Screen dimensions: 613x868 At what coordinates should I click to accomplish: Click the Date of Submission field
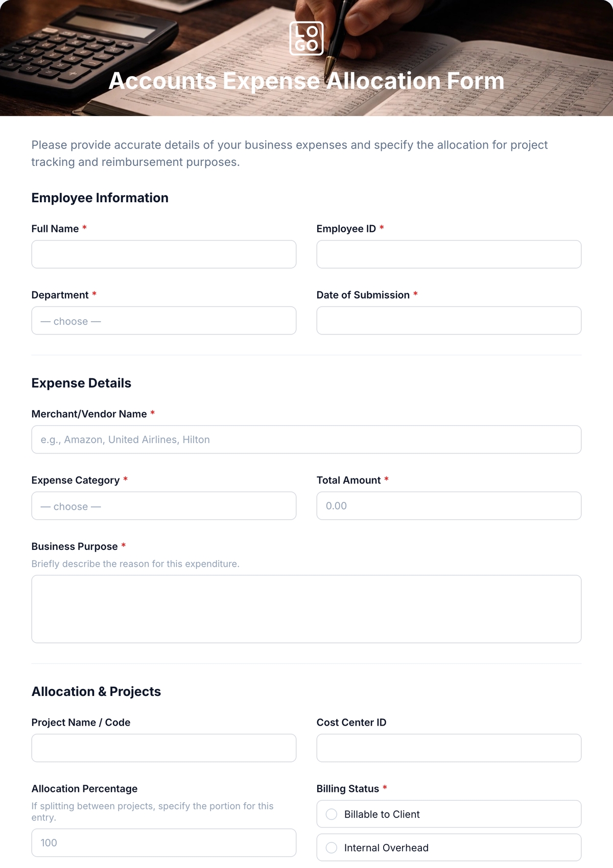(449, 321)
